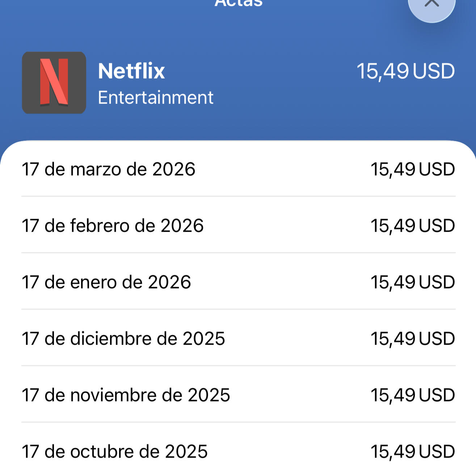Select the amount for the noviembre 2025 payment
Screen dimensions: 476x476
413,395
